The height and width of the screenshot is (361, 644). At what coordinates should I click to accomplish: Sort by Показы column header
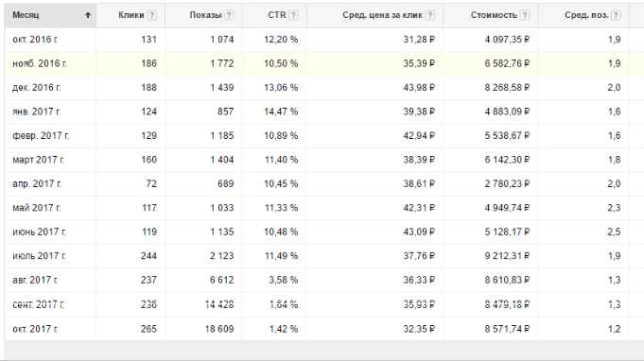coord(205,15)
